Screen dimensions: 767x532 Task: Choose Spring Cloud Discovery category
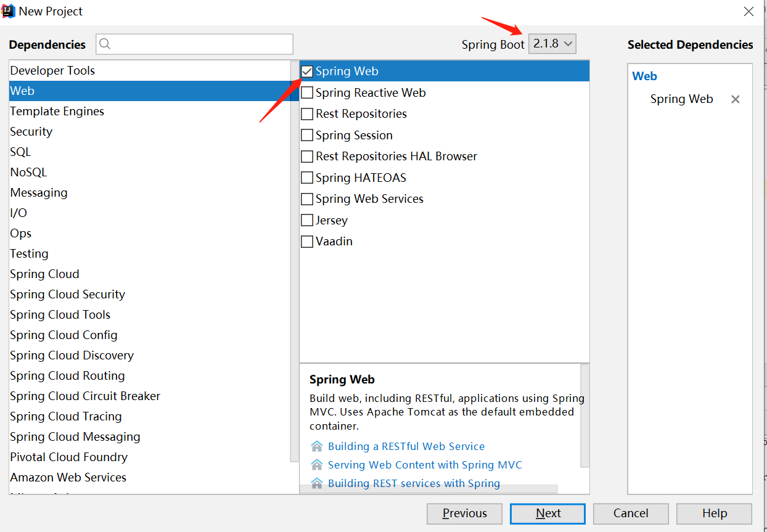[x=150, y=355]
